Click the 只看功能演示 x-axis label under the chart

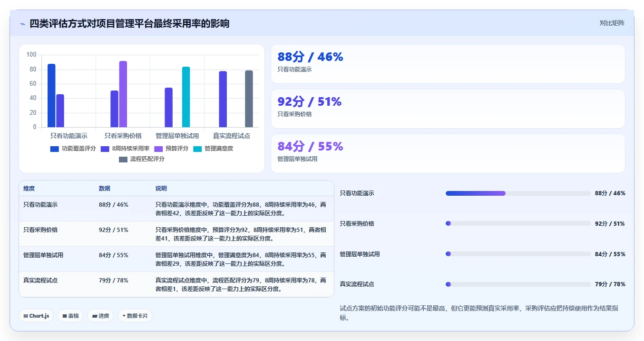pyautogui.click(x=69, y=136)
